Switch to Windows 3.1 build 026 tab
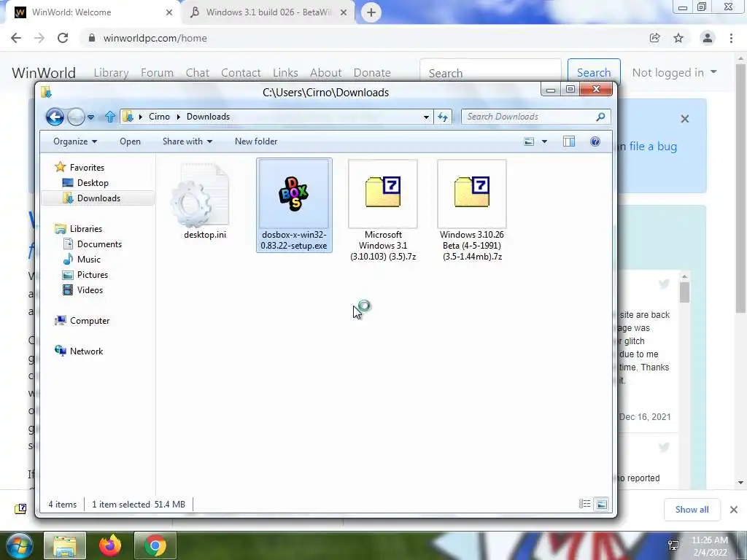747x560 pixels. pos(268,12)
